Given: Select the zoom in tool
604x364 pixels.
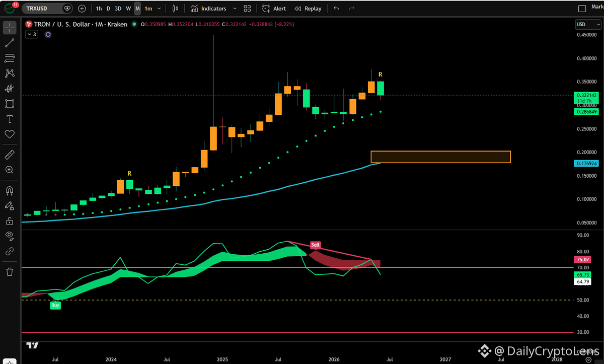Looking at the screenshot, I should (x=10, y=170).
